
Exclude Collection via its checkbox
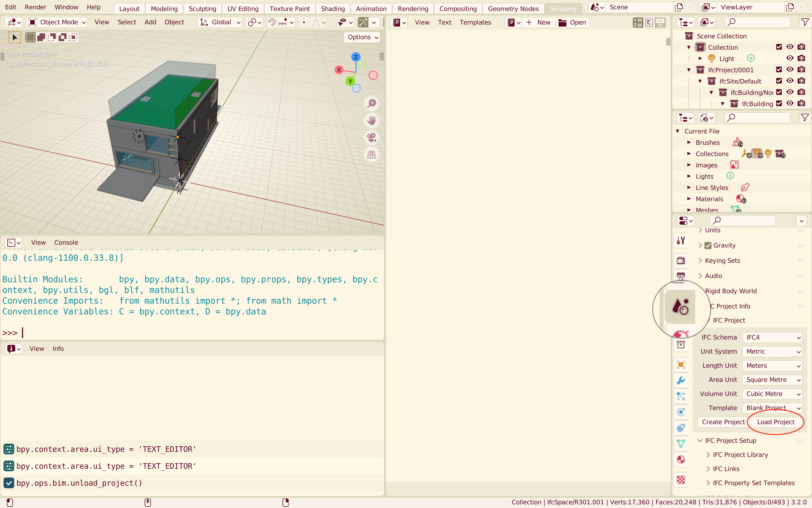tap(779, 47)
